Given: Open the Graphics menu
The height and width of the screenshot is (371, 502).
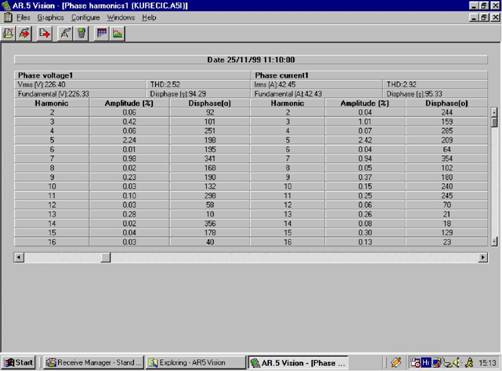Looking at the screenshot, I should (x=51, y=18).
